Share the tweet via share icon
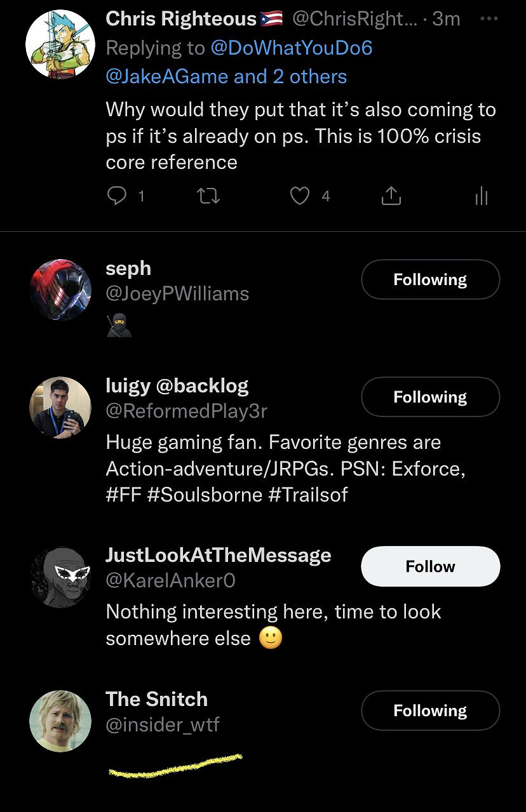 pyautogui.click(x=391, y=197)
